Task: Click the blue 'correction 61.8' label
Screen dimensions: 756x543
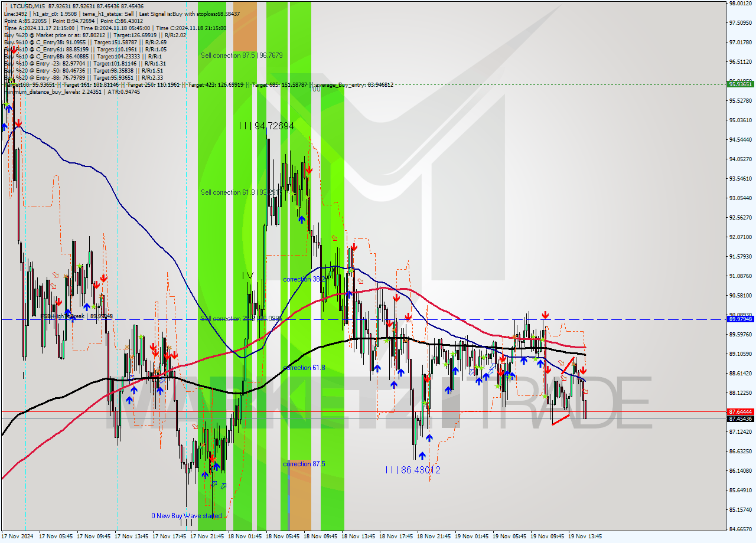Action: point(304,368)
